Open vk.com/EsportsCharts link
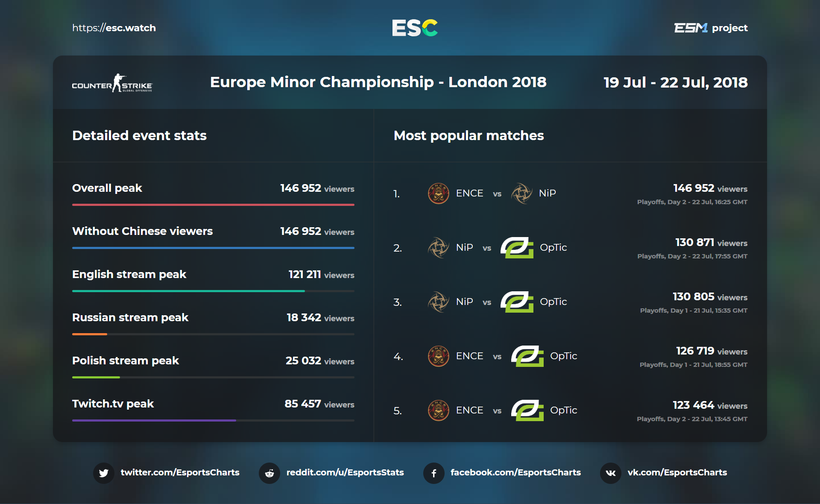Screen dimensions: 820x504 677,472
